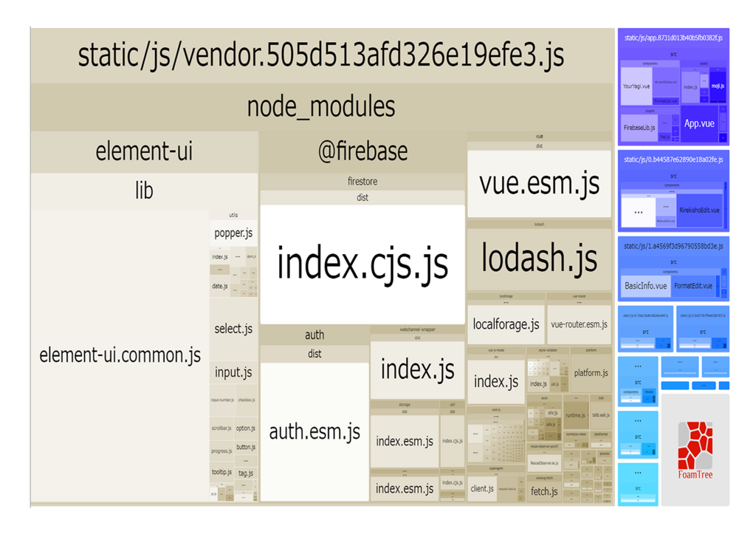Screen dimensions: 756x534
Task: Select the tslib.es6.js cell
Action: click(x=601, y=415)
